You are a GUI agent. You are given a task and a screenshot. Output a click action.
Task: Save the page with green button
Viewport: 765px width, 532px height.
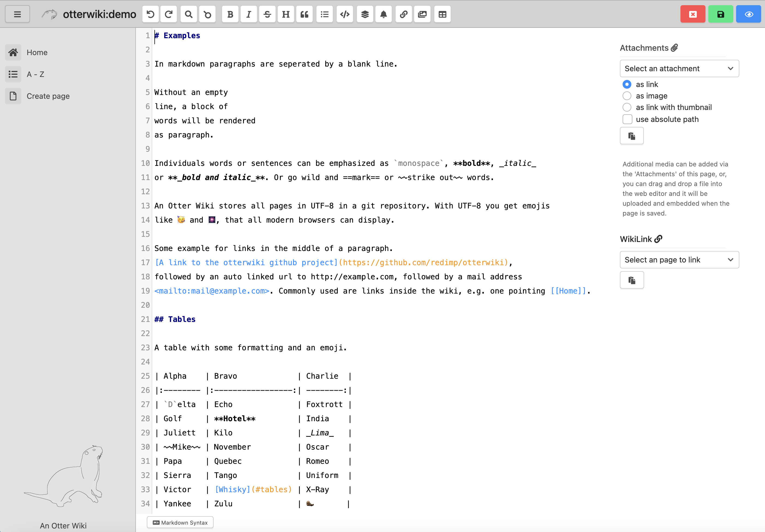point(720,14)
